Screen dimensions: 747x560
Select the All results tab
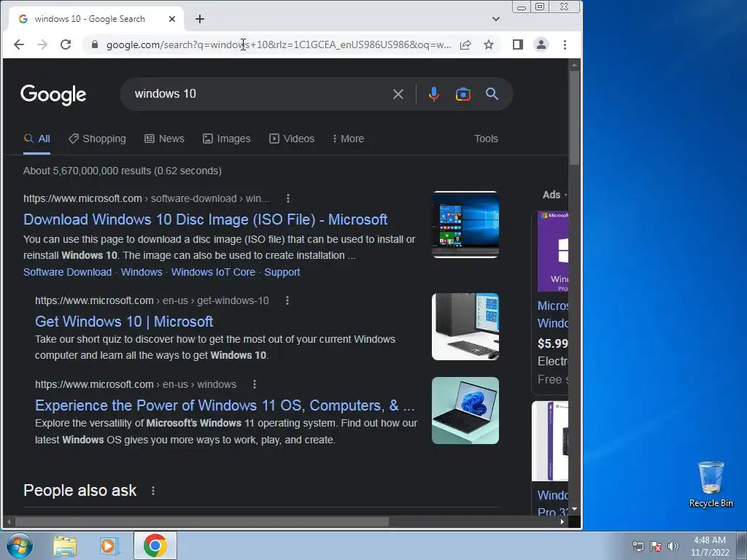tap(36, 139)
